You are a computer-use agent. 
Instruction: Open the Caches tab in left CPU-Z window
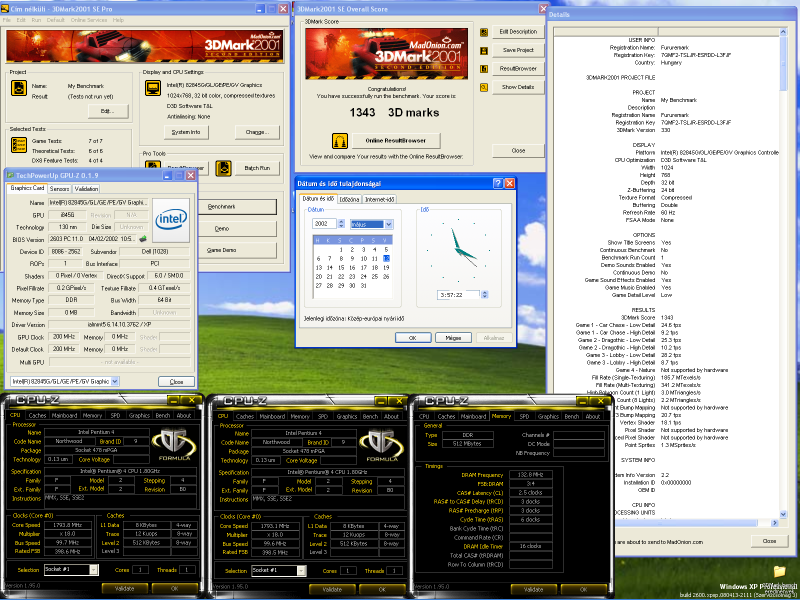click(x=37, y=415)
